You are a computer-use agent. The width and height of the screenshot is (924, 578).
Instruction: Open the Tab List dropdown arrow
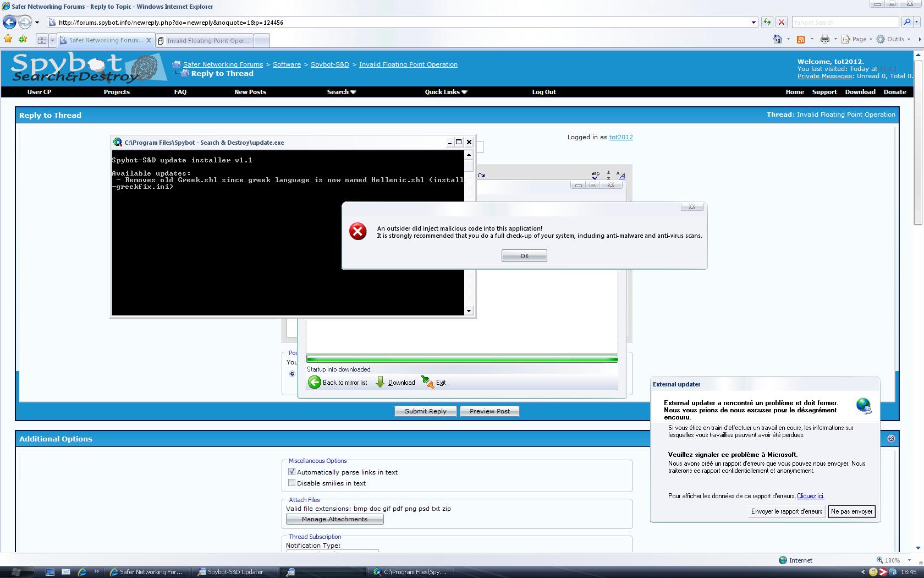pos(52,40)
